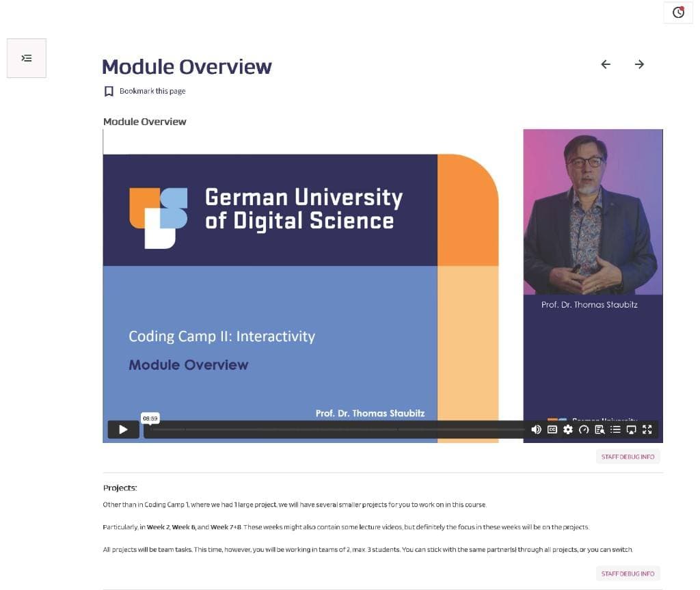Select the smaller 'Module Overview' subheading
The image size is (700, 590).
point(144,122)
